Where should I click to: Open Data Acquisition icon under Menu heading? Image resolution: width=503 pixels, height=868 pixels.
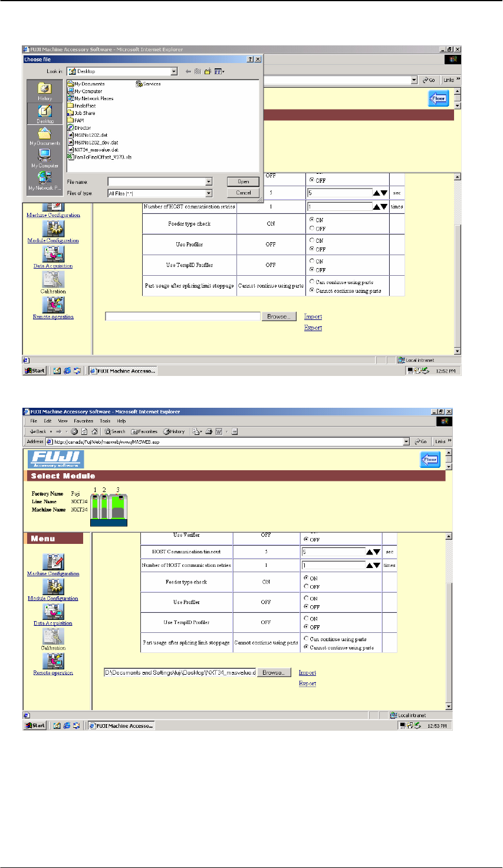click(53, 612)
